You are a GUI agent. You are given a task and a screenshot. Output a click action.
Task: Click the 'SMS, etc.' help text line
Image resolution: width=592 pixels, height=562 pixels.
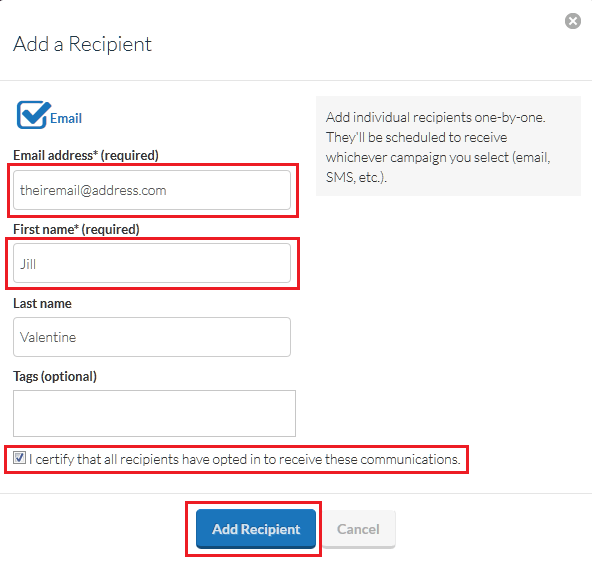click(356, 177)
